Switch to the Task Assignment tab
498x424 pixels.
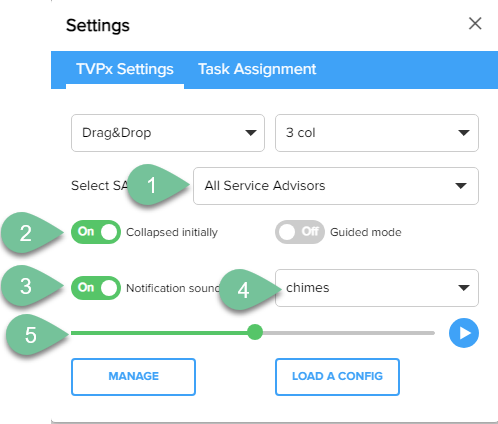click(x=257, y=69)
